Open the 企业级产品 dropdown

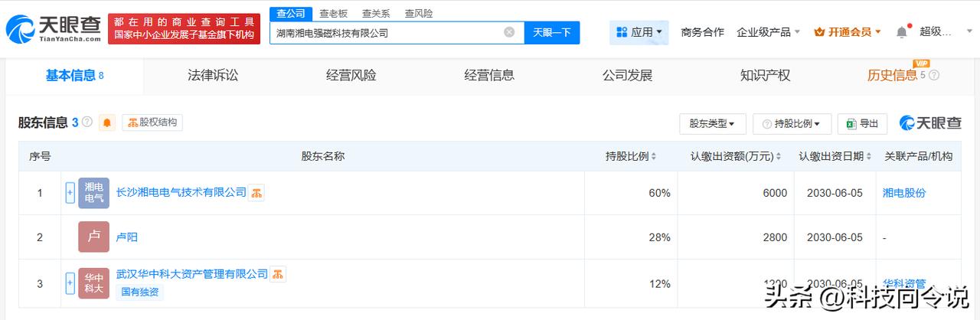(x=768, y=32)
